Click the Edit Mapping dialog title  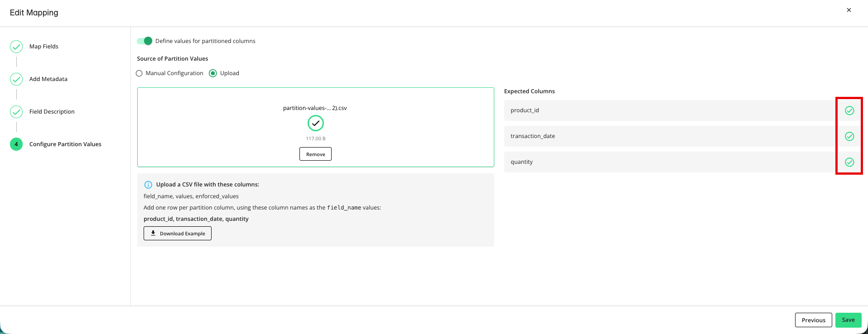(34, 13)
